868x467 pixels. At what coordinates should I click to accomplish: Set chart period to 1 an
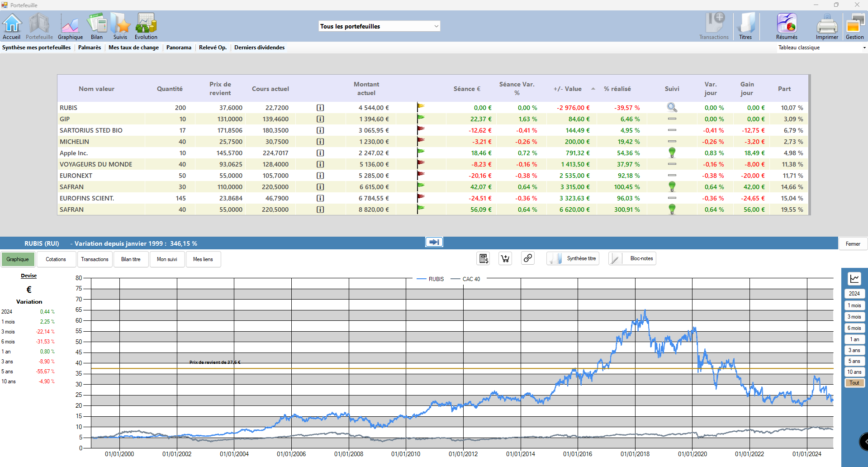(x=854, y=339)
